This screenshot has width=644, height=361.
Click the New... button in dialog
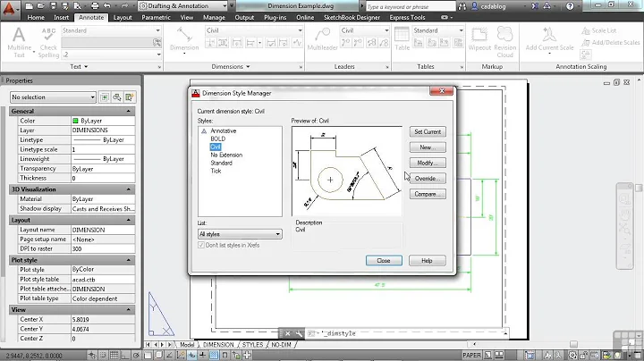point(428,147)
